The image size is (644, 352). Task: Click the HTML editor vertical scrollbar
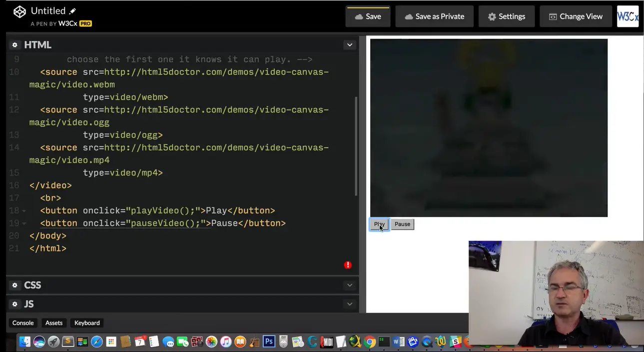pos(356,145)
